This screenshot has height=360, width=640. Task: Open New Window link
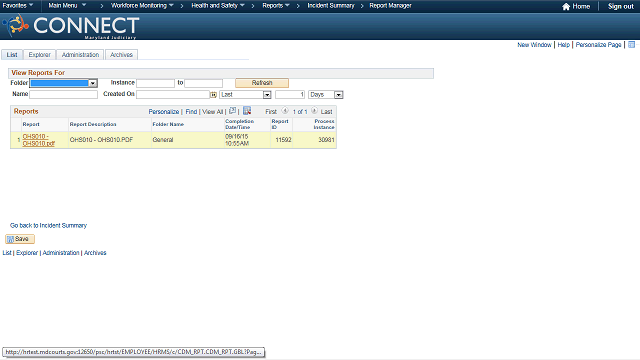534,45
